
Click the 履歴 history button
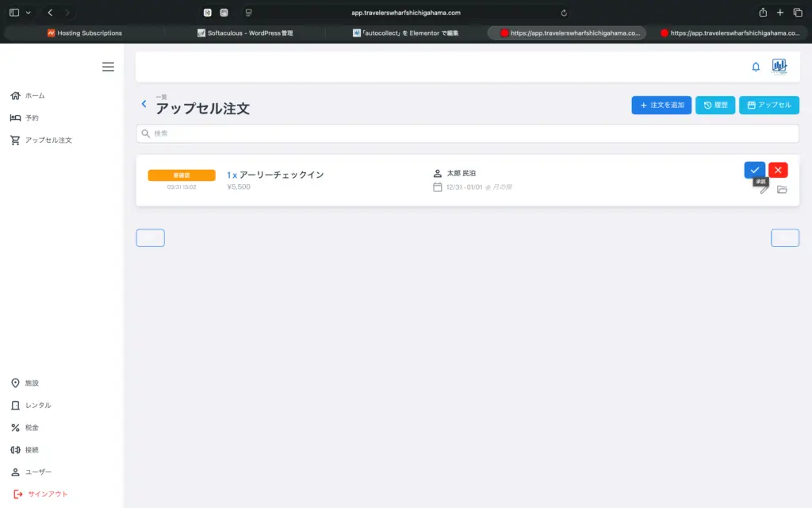[x=715, y=105]
